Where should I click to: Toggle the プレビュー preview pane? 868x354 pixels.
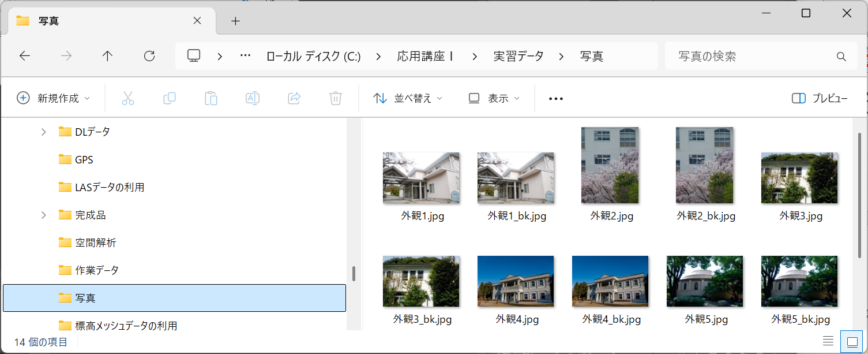pyautogui.click(x=820, y=98)
